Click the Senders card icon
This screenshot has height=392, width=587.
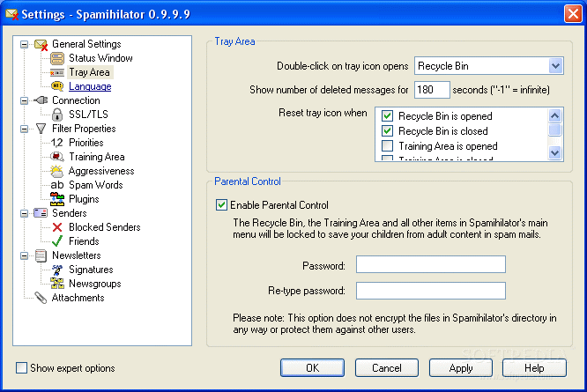[41, 213]
